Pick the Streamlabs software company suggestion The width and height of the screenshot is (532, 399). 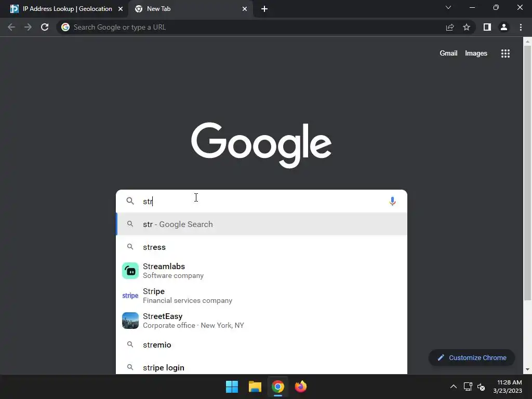pos(261,271)
